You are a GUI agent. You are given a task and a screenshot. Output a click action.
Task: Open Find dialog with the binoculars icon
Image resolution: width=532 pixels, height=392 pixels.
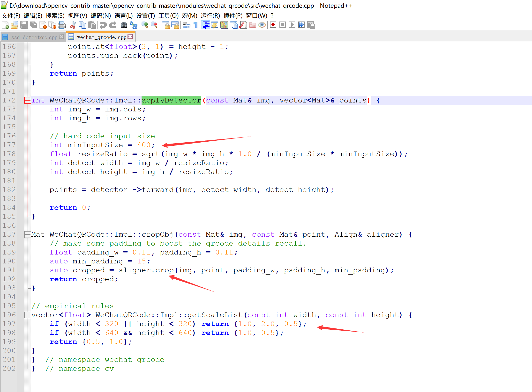124,25
